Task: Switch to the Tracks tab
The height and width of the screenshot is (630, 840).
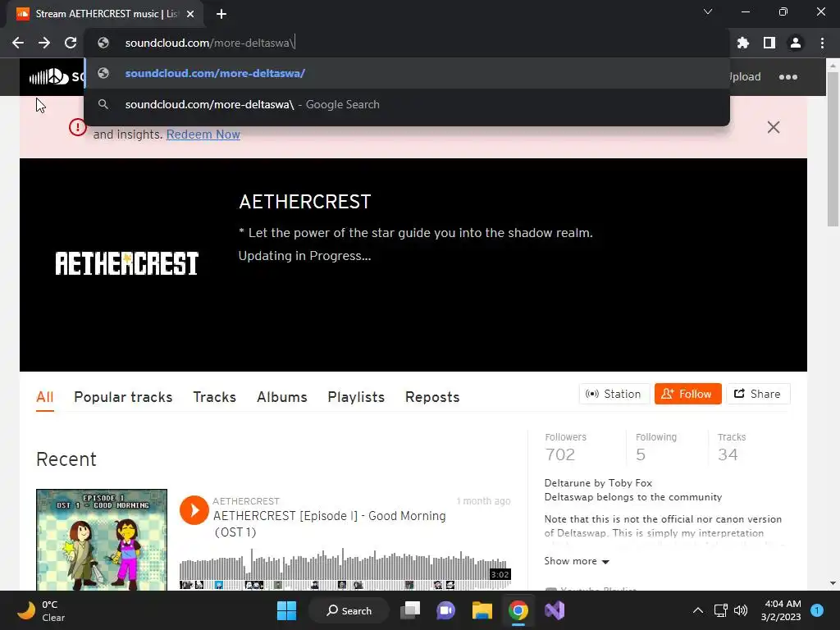Action: 214,397
